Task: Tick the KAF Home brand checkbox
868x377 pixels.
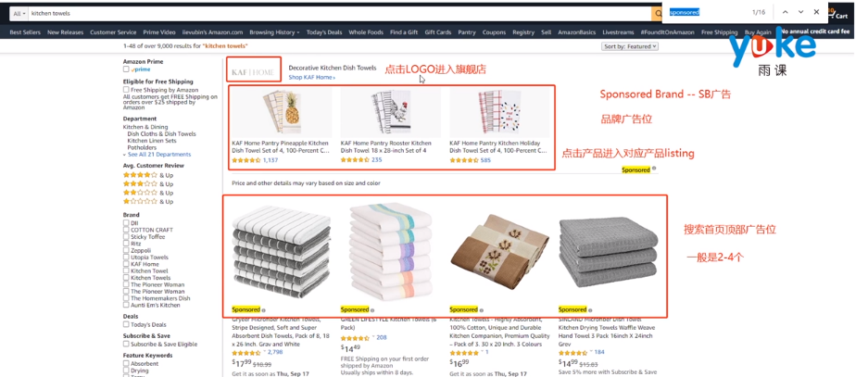Action: pyautogui.click(x=126, y=265)
